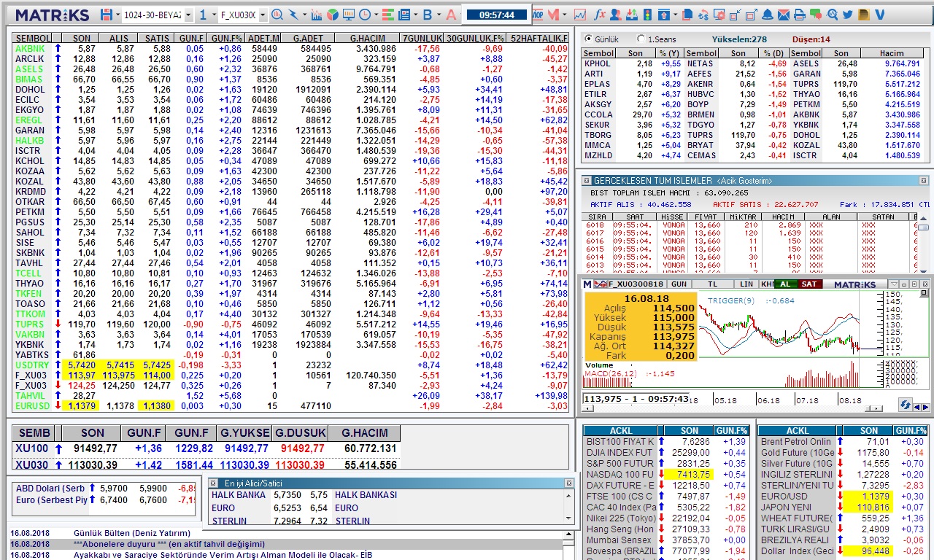Image resolution: width=934 pixels, height=560 pixels.
Task: Click the GARAN symbol row
Action: point(290,130)
